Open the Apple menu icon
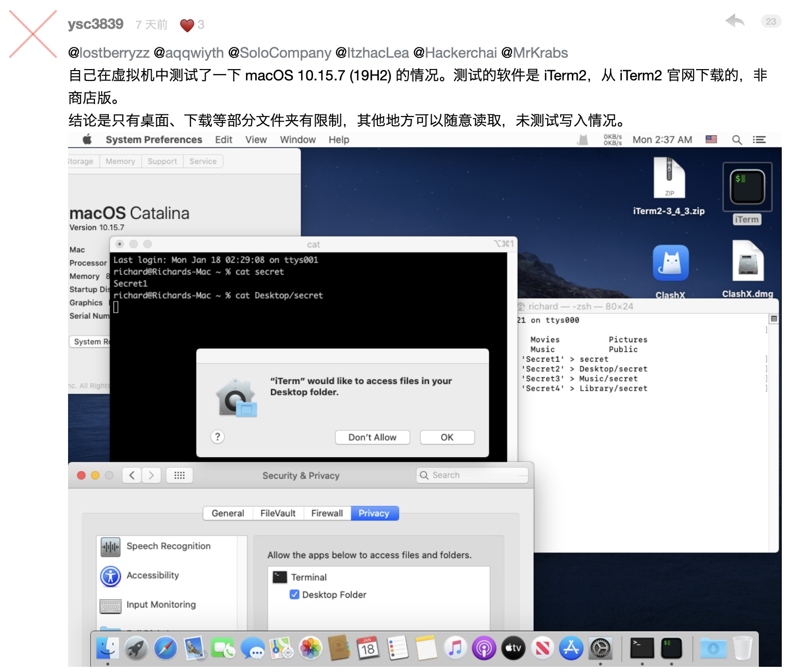The image size is (791, 672). pyautogui.click(x=87, y=139)
